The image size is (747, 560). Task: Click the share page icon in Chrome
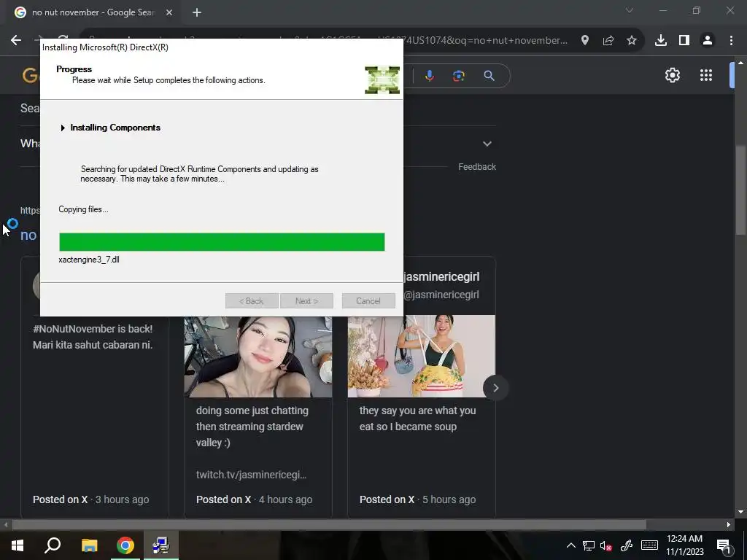click(608, 41)
